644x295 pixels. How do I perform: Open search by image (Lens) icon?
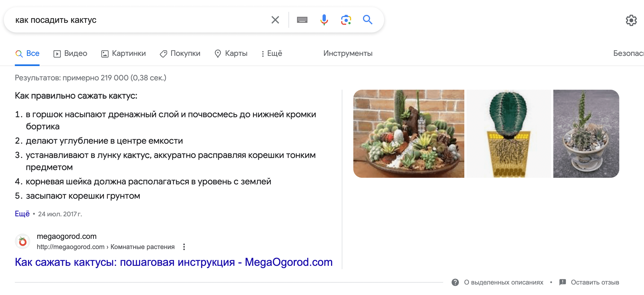(x=346, y=20)
